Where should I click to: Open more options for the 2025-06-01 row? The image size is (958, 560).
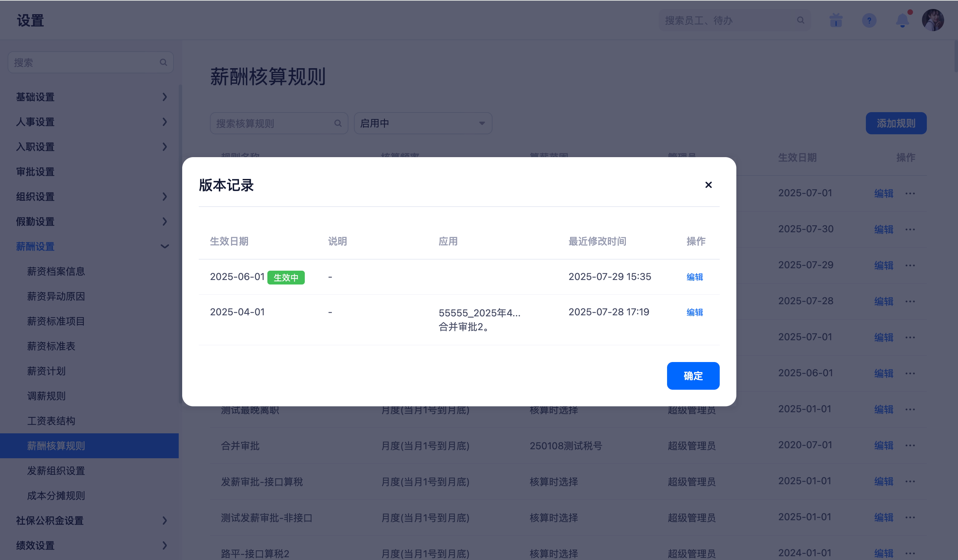point(910,373)
